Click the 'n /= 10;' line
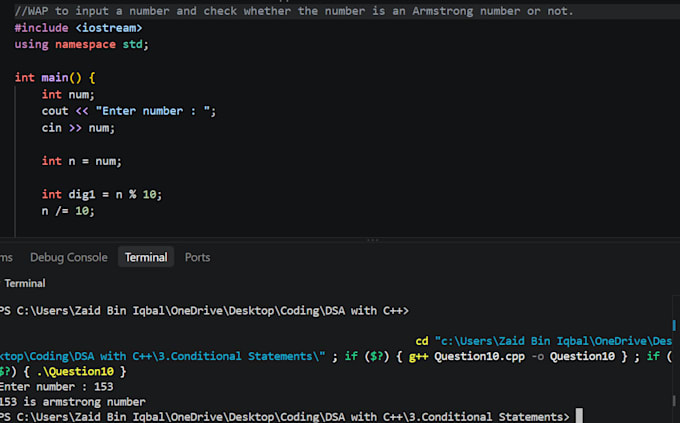The width and height of the screenshot is (680, 423). [x=68, y=211]
